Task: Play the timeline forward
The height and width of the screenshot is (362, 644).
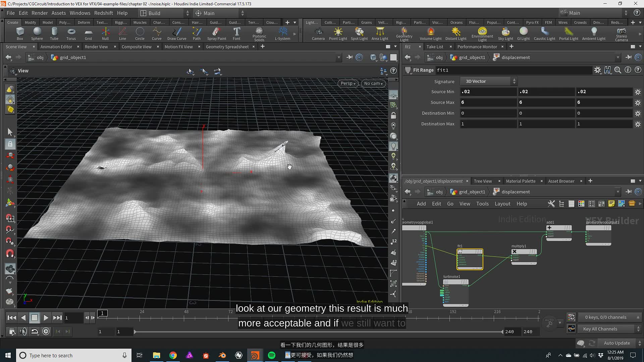Action: pyautogui.click(x=46, y=317)
